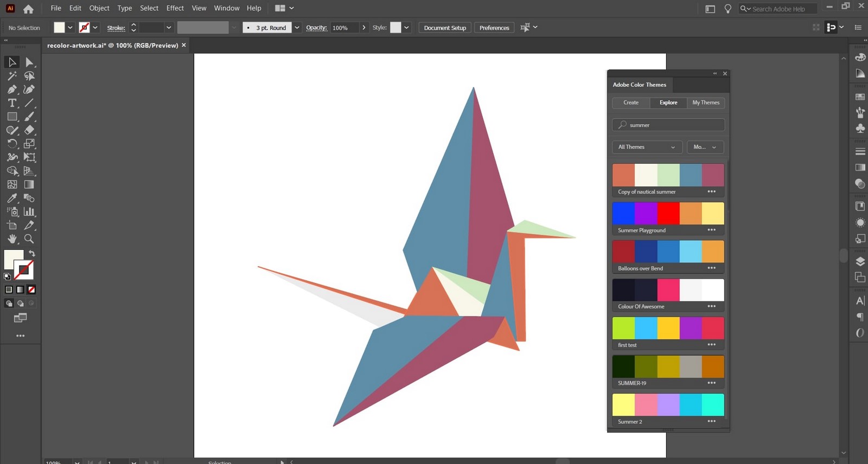868x464 pixels.
Task: Select the Gradient tool
Action: tap(29, 184)
